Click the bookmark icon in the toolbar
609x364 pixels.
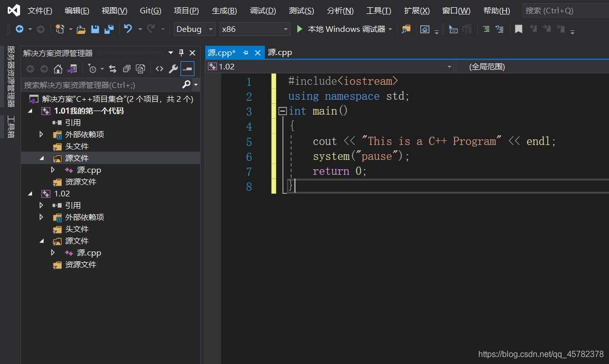click(x=518, y=29)
